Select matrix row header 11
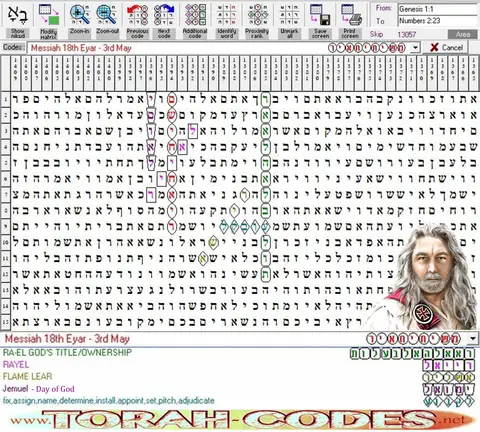This screenshot has height=432, width=480. point(5,258)
